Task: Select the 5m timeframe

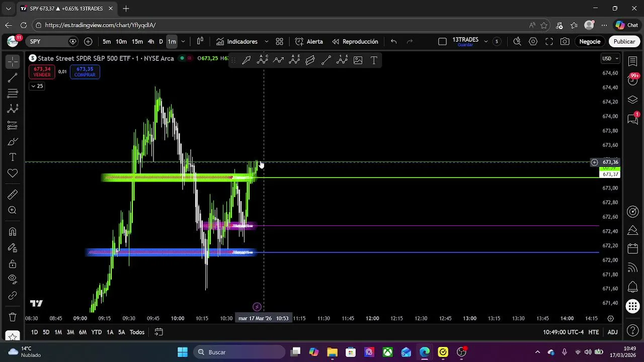Action: pos(107,41)
